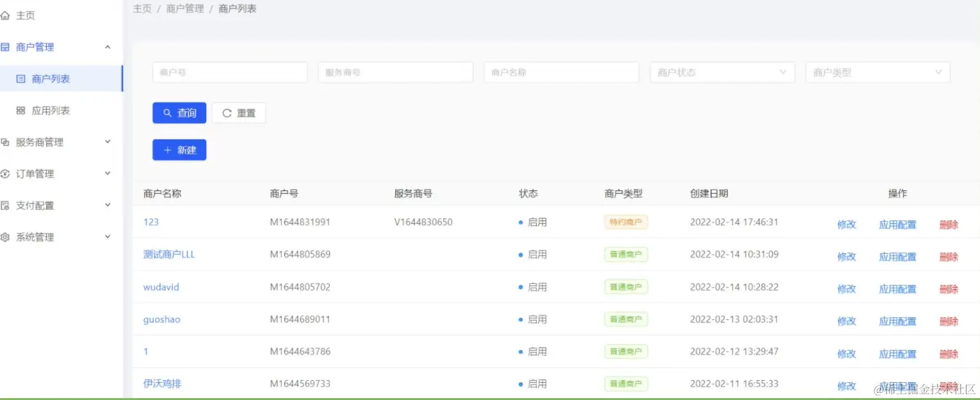Click merchant number M1644689011
Image resolution: width=980 pixels, height=400 pixels.
[300, 319]
